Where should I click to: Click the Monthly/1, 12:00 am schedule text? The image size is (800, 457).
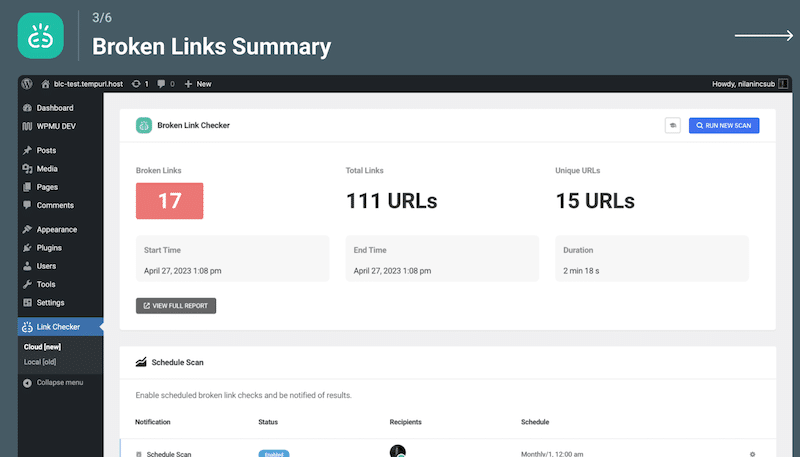552,454
